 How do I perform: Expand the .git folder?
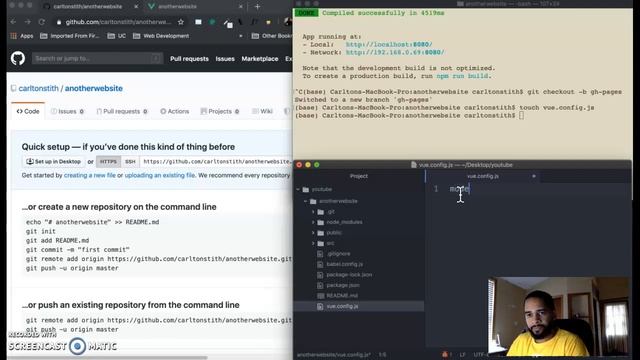pyautogui.click(x=313, y=212)
